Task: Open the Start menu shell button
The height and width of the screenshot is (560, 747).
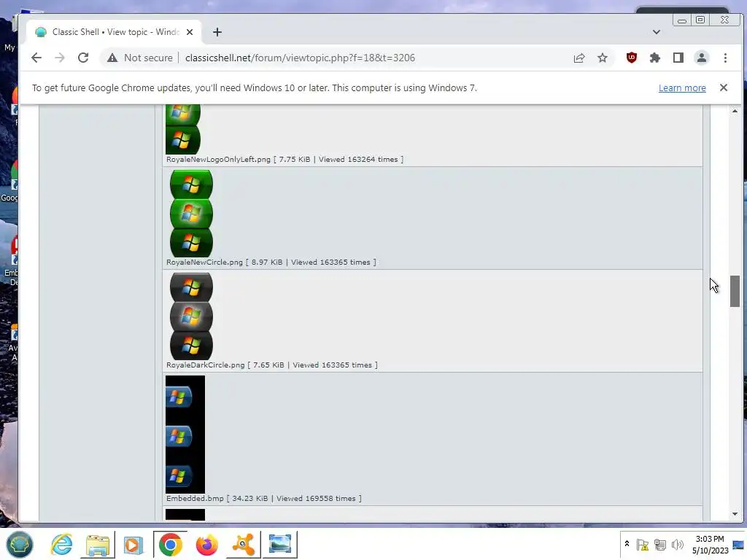Action: pyautogui.click(x=20, y=544)
